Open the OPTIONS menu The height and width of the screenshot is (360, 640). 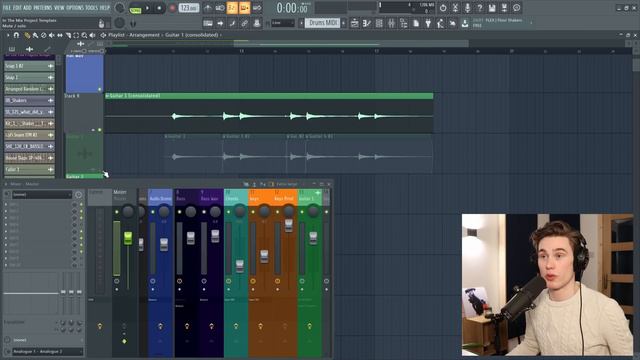(x=75, y=8)
